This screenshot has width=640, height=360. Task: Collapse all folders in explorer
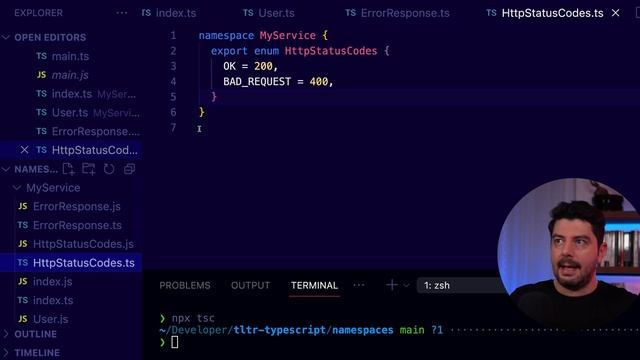tap(129, 169)
